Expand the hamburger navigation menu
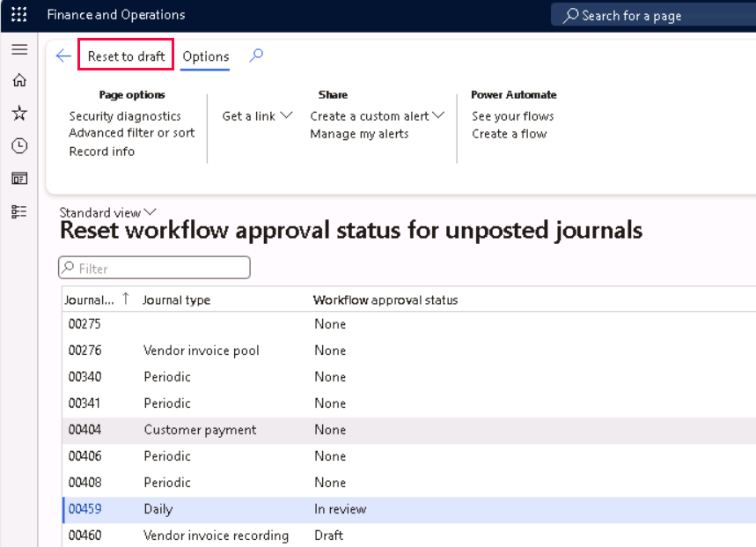The height and width of the screenshot is (547, 756). click(x=18, y=49)
